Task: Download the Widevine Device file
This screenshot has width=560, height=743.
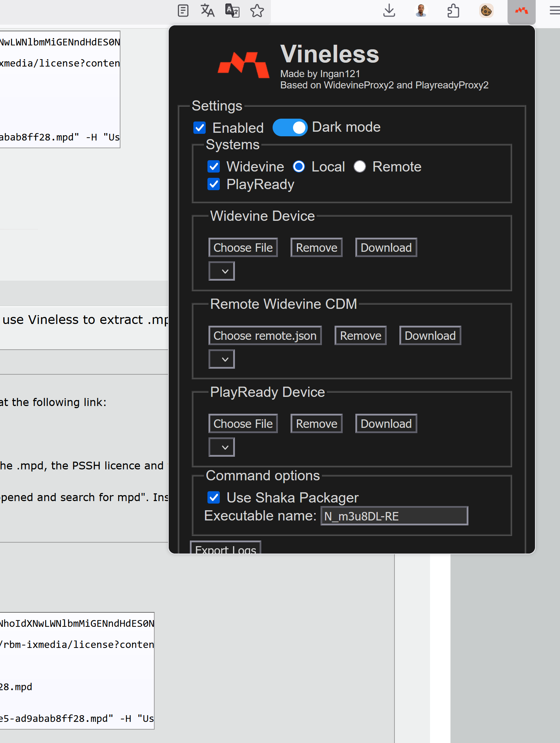Action: 386,248
